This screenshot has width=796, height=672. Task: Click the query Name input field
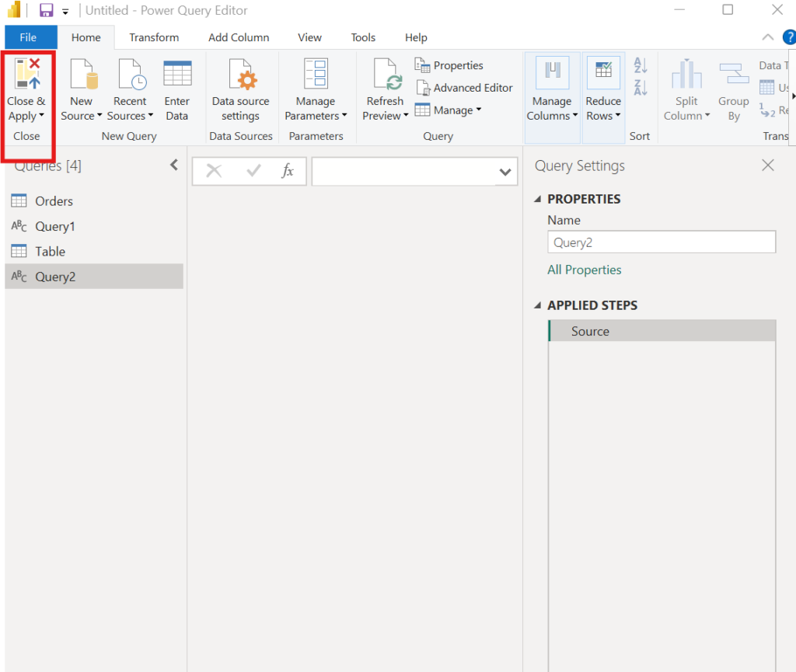pos(662,242)
